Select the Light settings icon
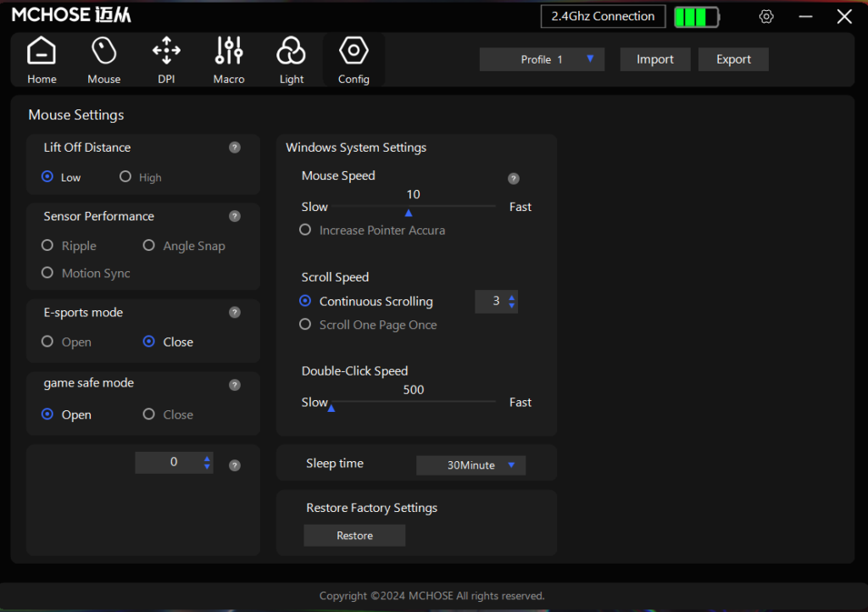Screen dimensions: 868x612 pos(291,58)
